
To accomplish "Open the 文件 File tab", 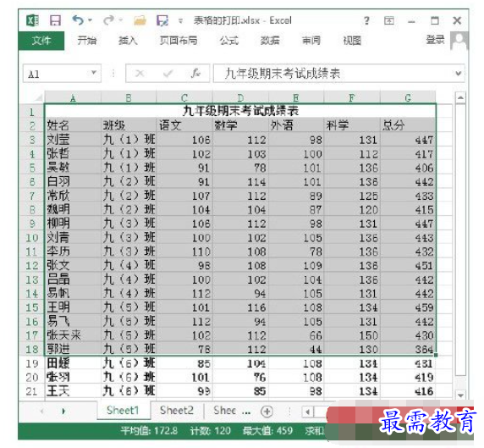I will (x=41, y=41).
